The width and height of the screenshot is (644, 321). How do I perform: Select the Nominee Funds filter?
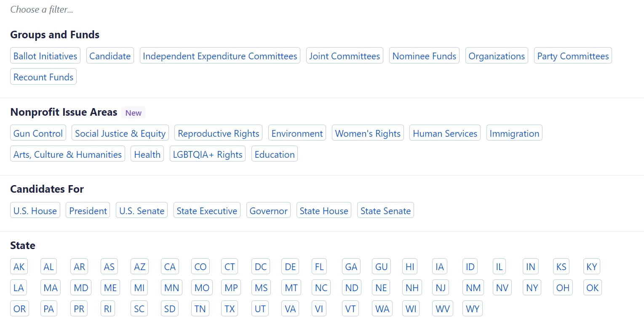[424, 56]
